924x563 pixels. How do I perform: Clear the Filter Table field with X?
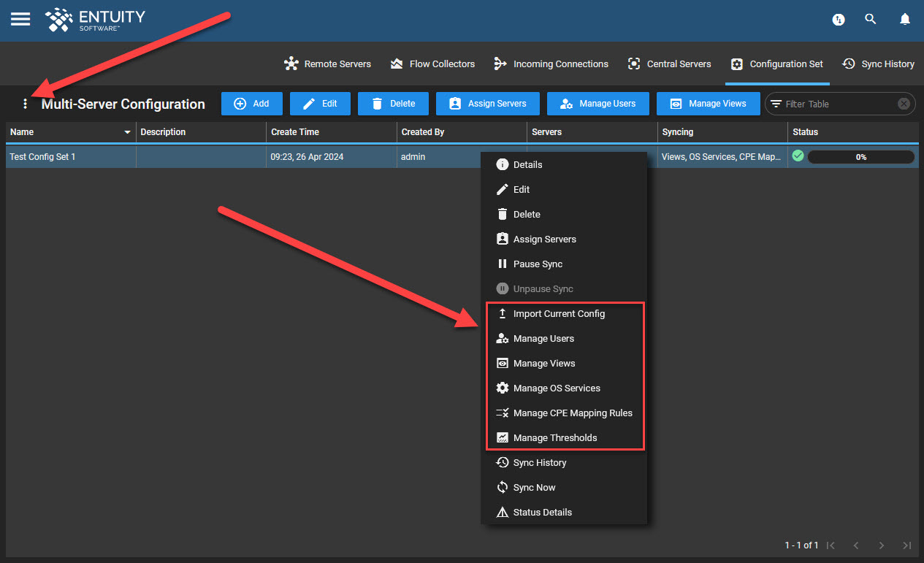tap(904, 104)
